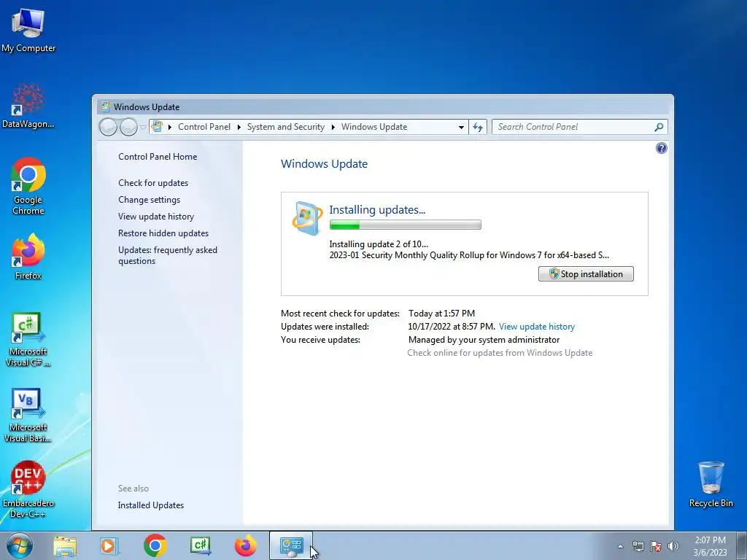
Task: Open the address bar history dropdown
Action: [x=461, y=127]
